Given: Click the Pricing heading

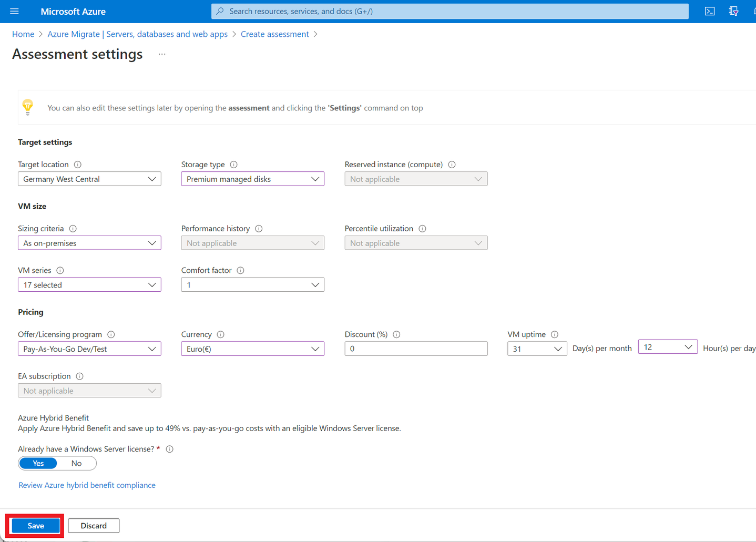Looking at the screenshot, I should click(31, 312).
